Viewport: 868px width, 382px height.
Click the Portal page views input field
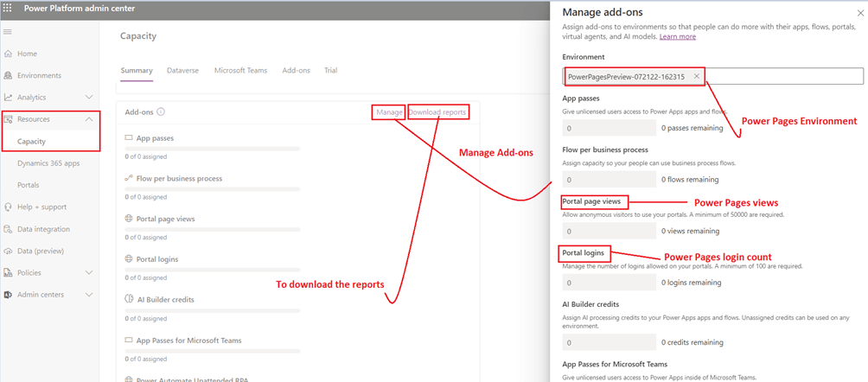pos(609,232)
